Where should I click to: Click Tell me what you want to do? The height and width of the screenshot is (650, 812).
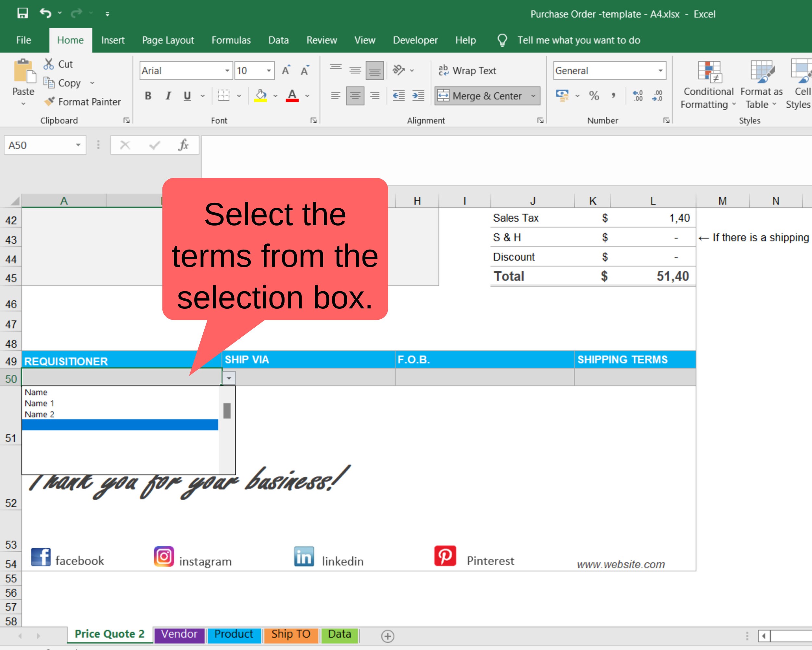[579, 40]
